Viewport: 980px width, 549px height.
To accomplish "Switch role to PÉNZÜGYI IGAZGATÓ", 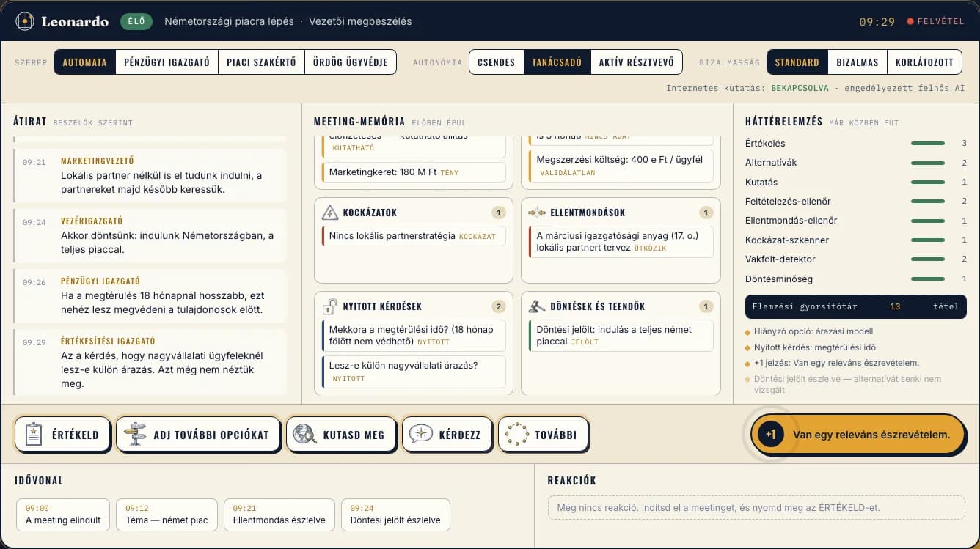I will 167,62.
